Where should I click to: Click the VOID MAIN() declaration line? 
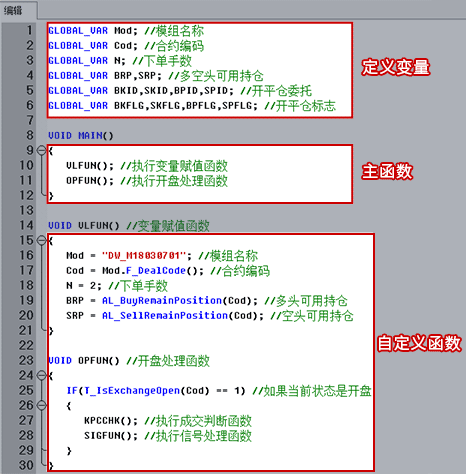pos(81,136)
